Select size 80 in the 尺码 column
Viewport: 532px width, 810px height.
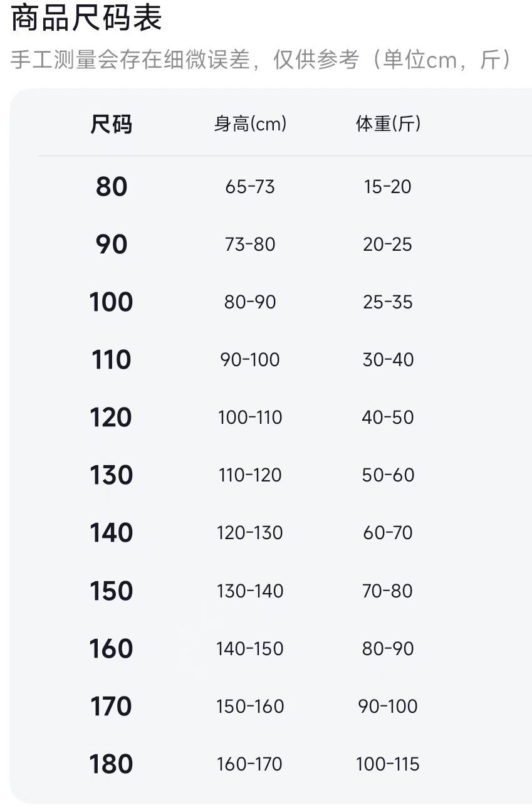[112, 187]
